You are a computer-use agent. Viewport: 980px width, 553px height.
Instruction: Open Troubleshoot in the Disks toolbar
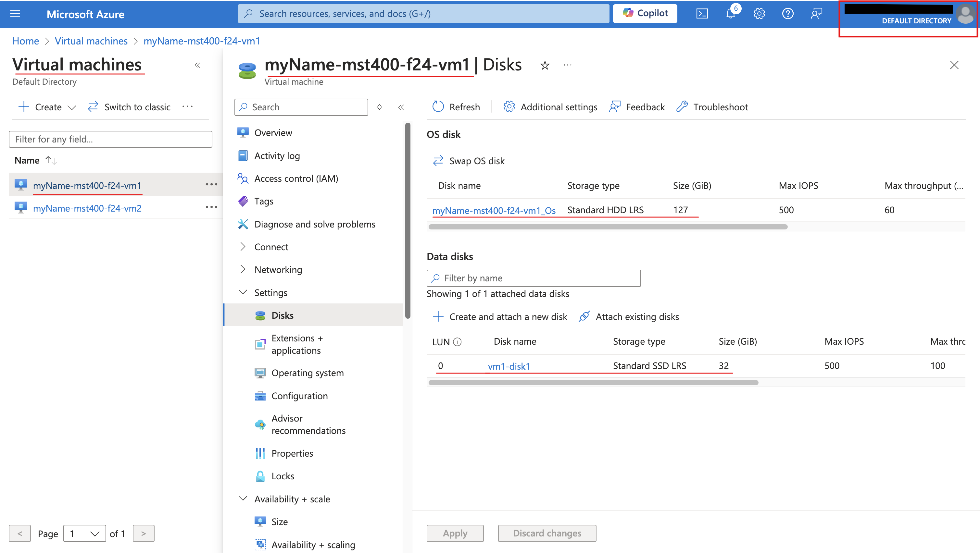(712, 107)
